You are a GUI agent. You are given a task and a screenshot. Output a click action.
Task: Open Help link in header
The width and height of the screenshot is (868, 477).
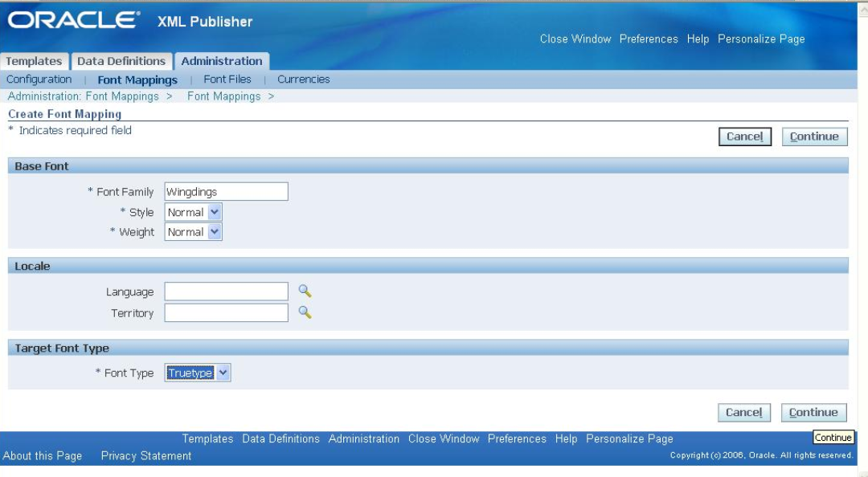coord(698,39)
